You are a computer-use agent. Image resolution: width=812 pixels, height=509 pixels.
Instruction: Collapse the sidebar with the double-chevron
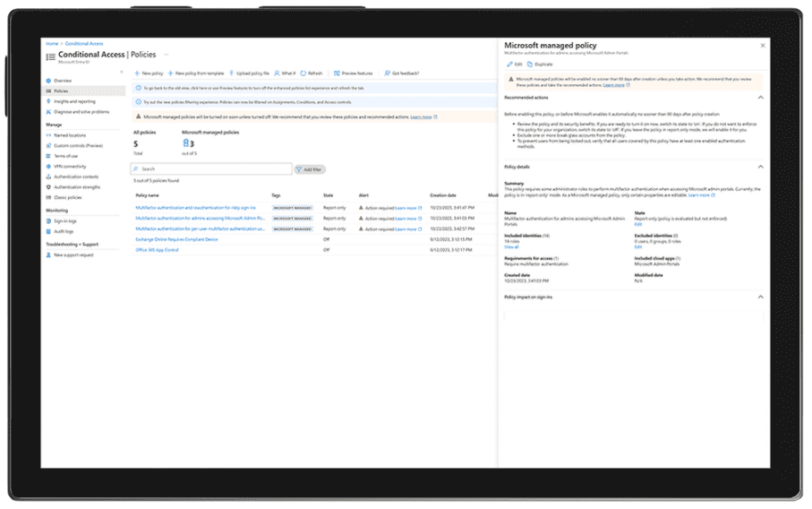(122, 72)
